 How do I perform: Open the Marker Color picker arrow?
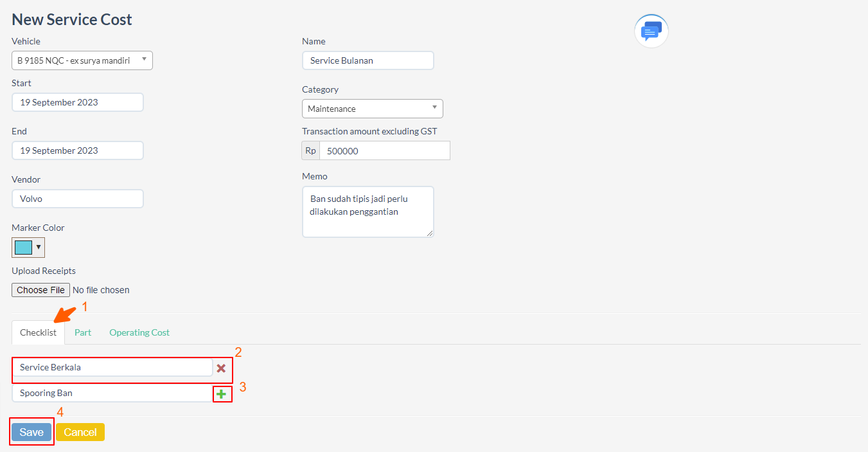(x=39, y=247)
